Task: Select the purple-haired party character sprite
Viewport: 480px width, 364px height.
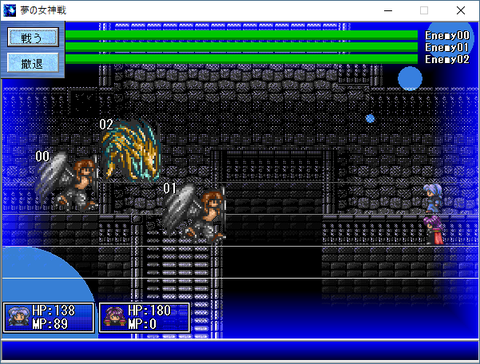Action: pyautogui.click(x=434, y=229)
